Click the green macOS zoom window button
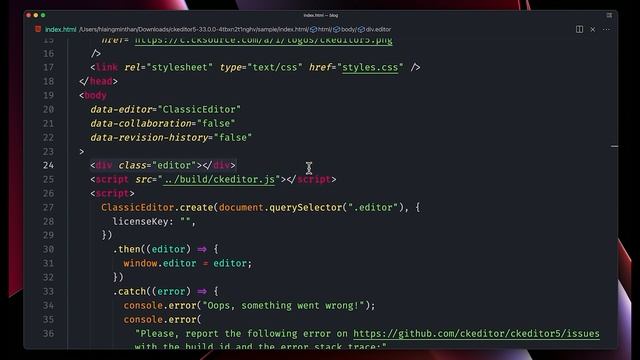640x360 pixels. tap(43, 15)
